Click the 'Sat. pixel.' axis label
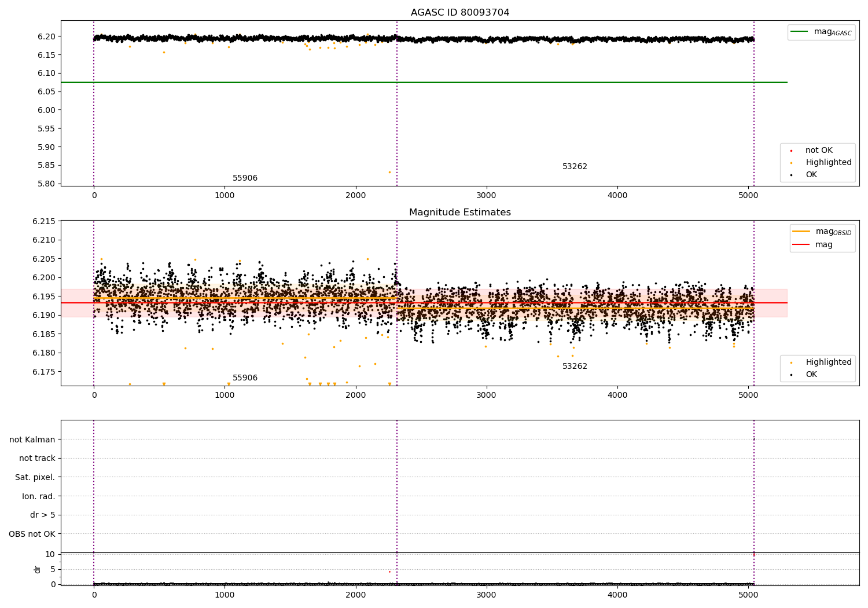This screenshot has height=608, width=868. [35, 478]
